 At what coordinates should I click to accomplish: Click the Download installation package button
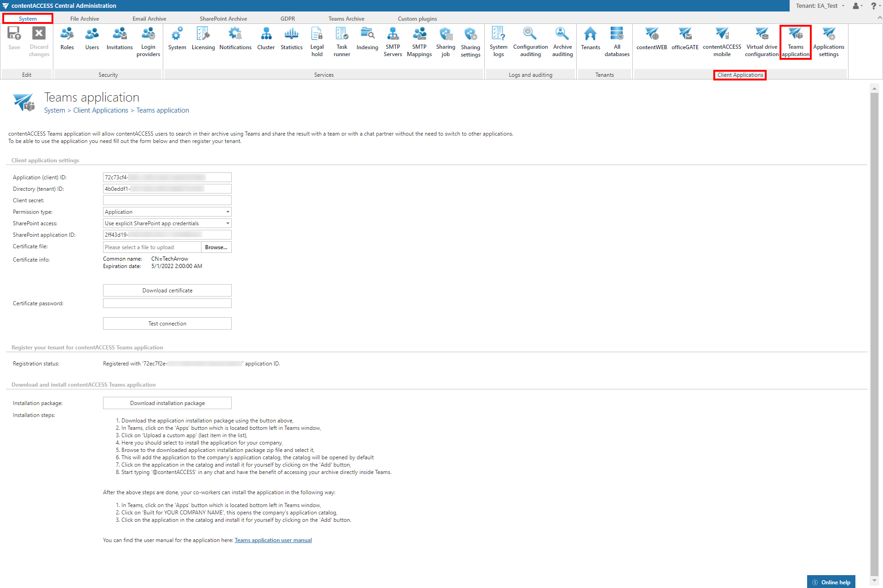click(x=167, y=403)
